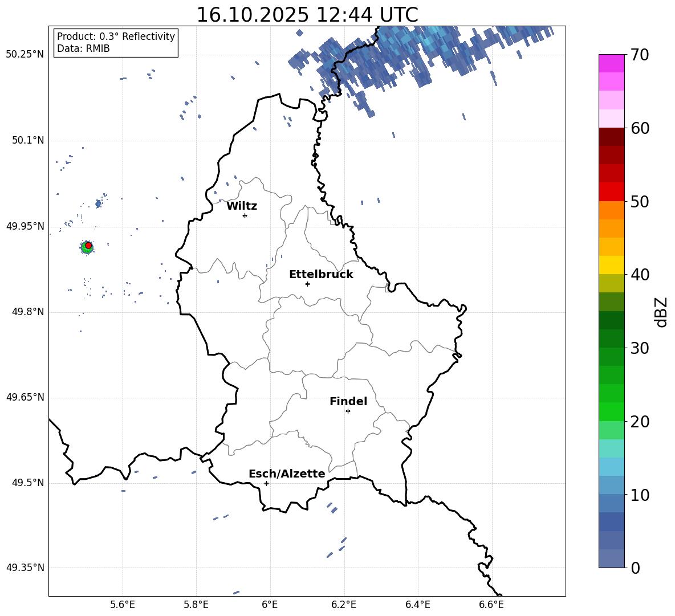Click the 50.1°N latitude tick label
The width and height of the screenshot is (675, 616).
pos(28,140)
